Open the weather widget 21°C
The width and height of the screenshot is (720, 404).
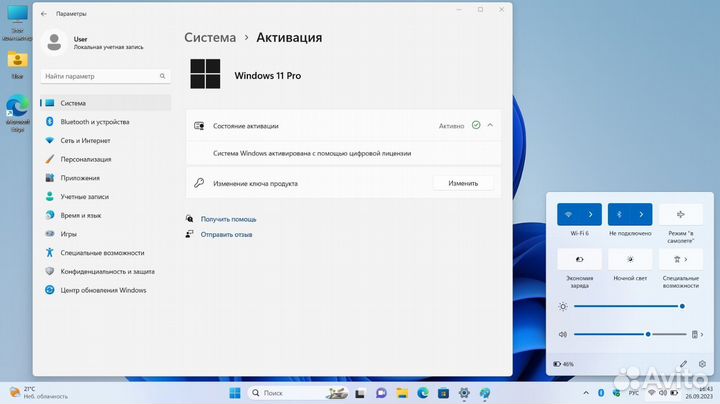point(39,393)
